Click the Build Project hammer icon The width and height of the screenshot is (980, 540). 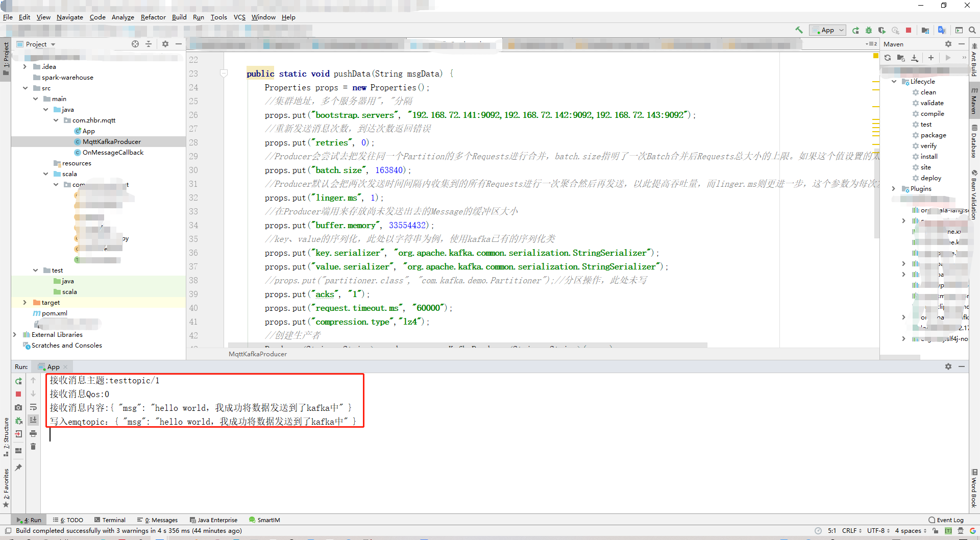799,30
